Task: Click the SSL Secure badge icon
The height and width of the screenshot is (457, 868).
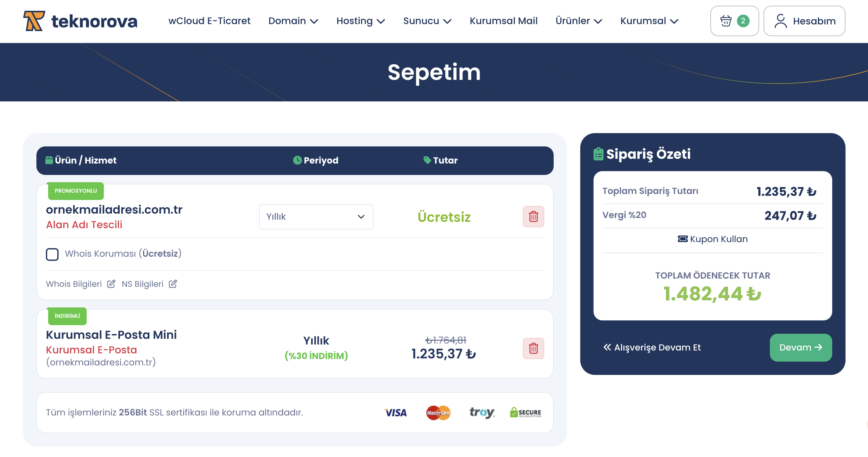Action: [x=525, y=413]
